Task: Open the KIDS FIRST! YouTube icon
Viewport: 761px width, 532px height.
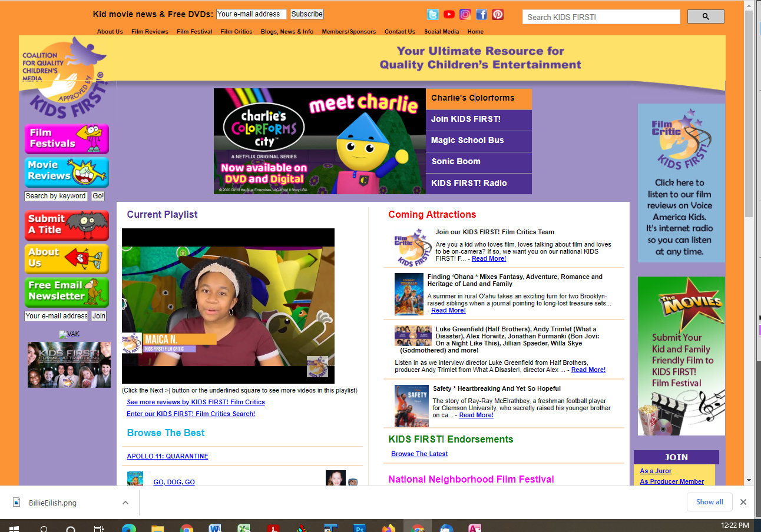Action: point(449,15)
